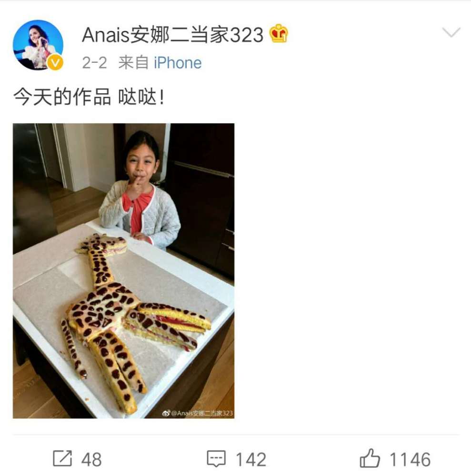
Task: Open the post text 今天的作品 哒哒!
Action: pos(89,98)
